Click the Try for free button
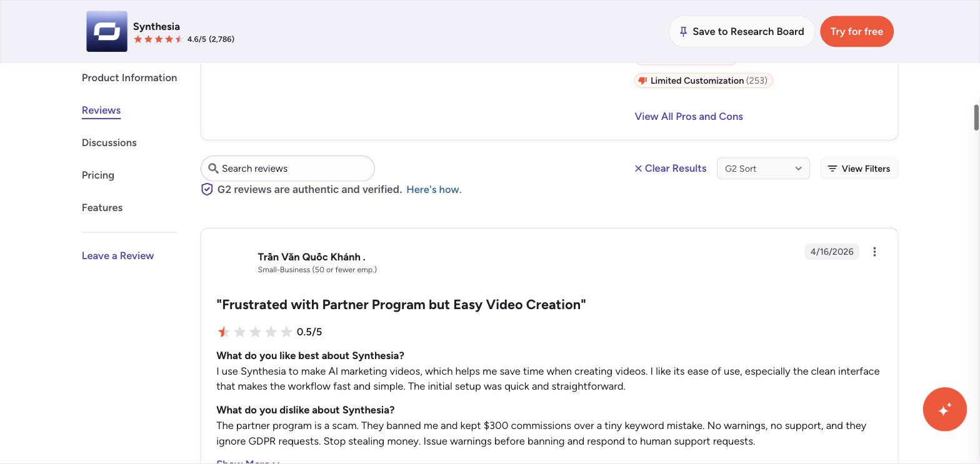 857,31
